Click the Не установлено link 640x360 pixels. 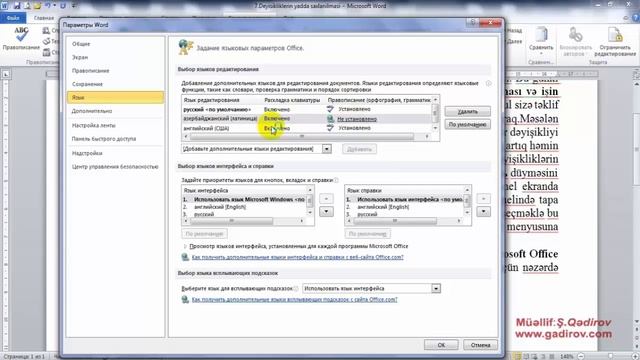(x=357, y=119)
